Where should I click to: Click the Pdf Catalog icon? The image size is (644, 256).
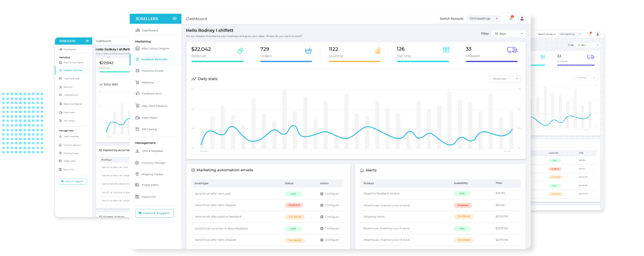(138, 129)
